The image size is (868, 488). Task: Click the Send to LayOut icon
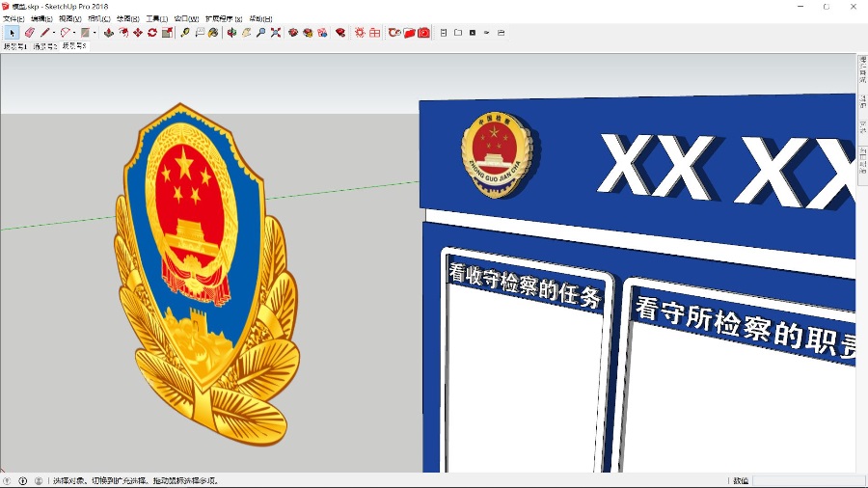322,33
